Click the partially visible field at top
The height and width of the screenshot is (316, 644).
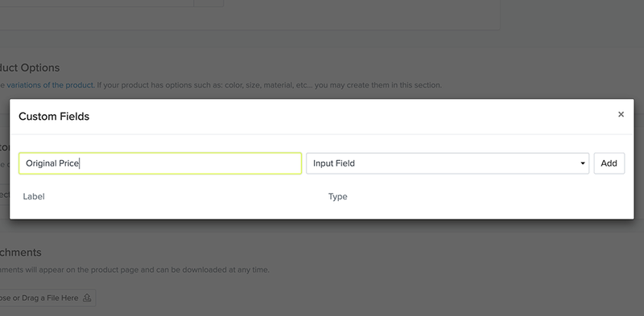(97, 3)
